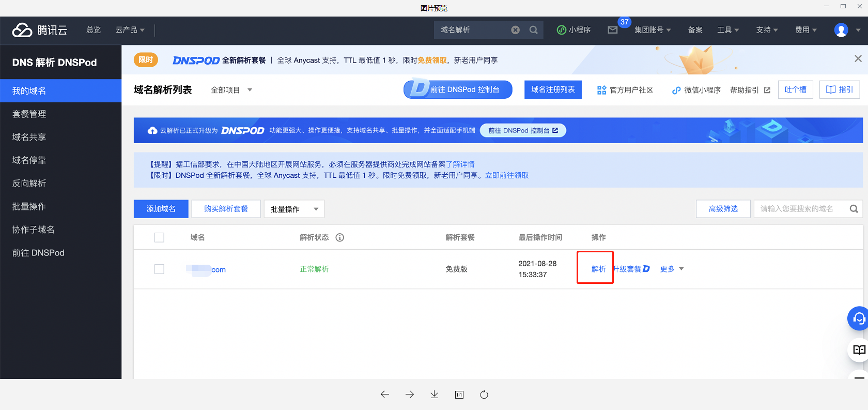Click the 最后操作时间 column header
This screenshot has height=410, width=868.
pos(540,237)
